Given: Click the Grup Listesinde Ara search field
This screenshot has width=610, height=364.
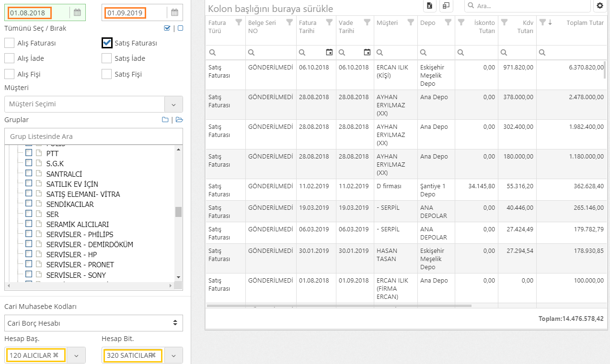Looking at the screenshot, I should click(x=93, y=136).
